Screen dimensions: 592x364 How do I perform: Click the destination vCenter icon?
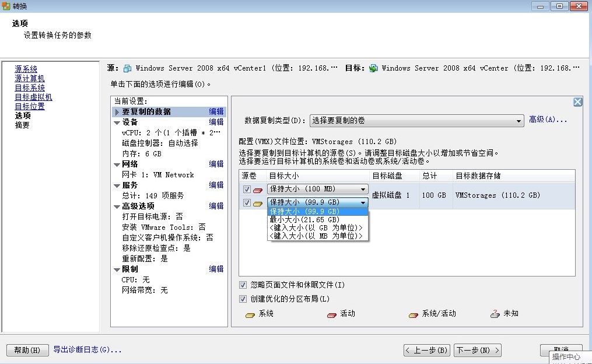[373, 68]
